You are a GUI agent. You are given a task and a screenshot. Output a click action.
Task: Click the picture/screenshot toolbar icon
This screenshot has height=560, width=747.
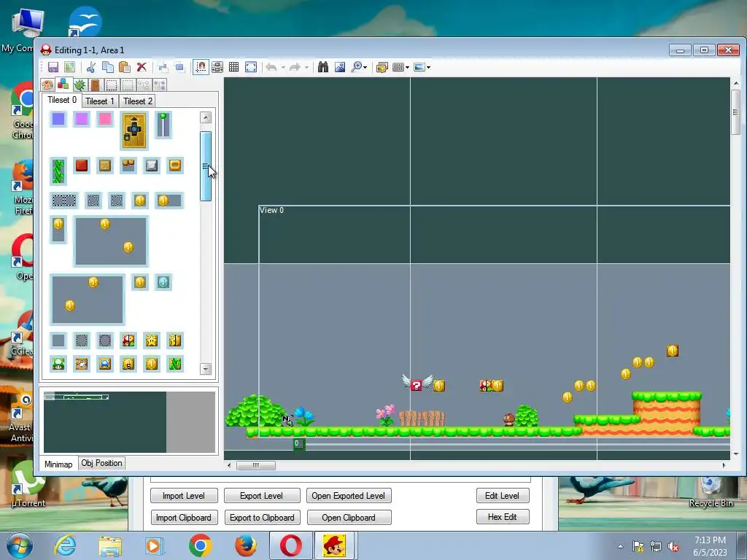[340, 67]
